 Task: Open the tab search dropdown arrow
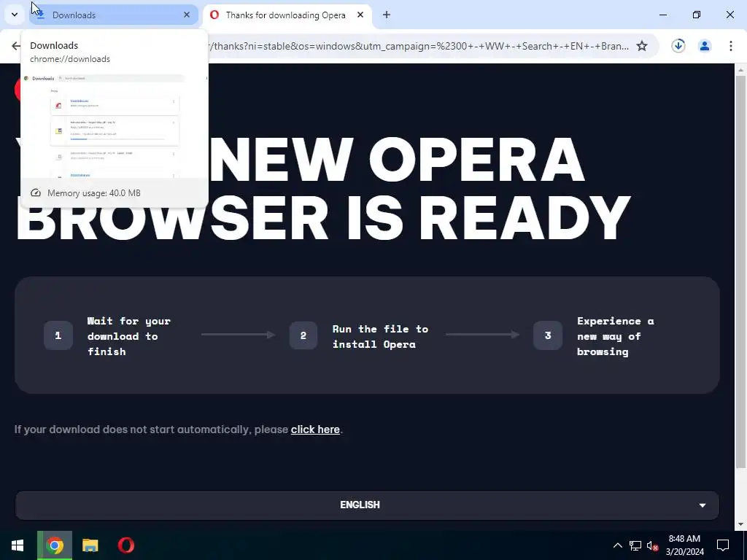(x=15, y=15)
